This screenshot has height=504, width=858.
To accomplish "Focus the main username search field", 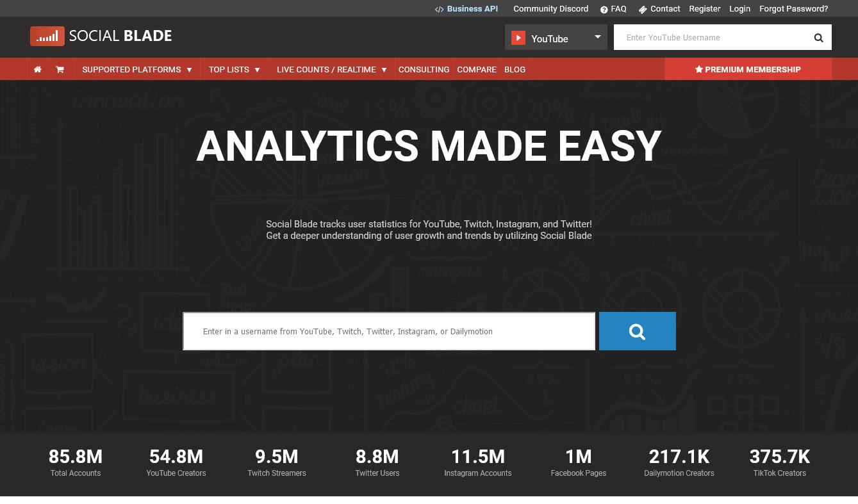I will click(x=389, y=331).
